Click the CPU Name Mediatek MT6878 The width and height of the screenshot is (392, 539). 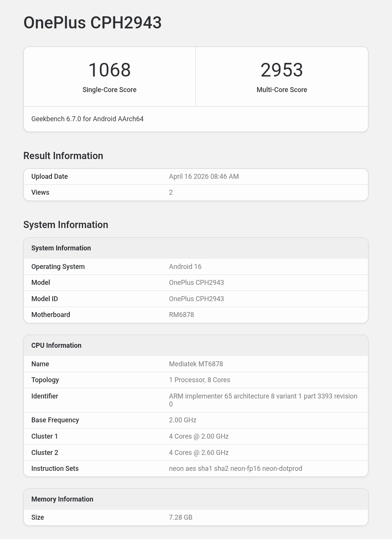pyautogui.click(x=196, y=364)
